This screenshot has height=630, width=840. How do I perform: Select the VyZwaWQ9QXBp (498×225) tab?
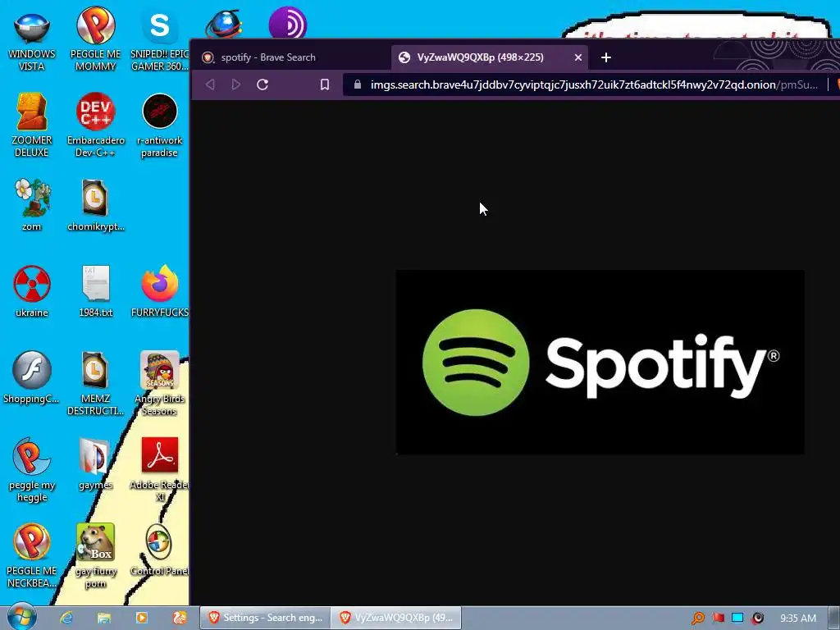pyautogui.click(x=490, y=57)
